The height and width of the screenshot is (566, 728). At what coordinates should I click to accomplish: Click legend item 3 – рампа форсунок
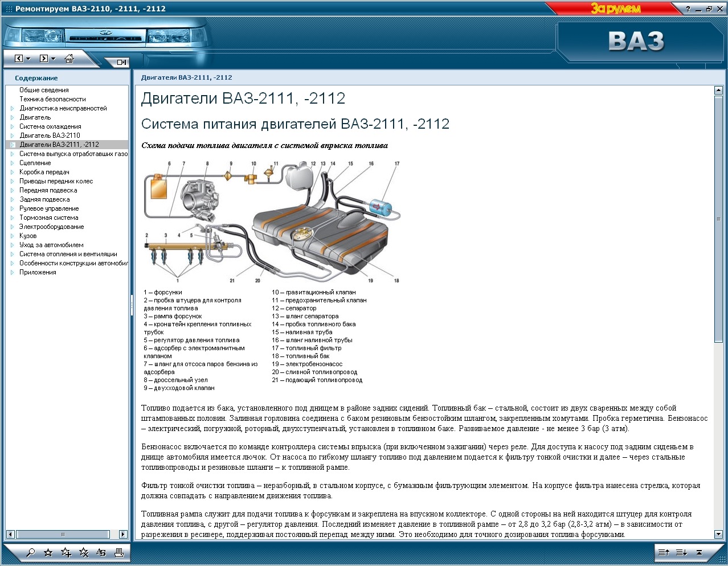click(173, 316)
